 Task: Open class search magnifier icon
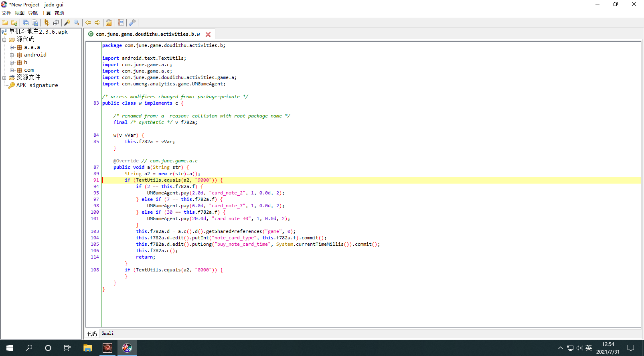tap(77, 22)
